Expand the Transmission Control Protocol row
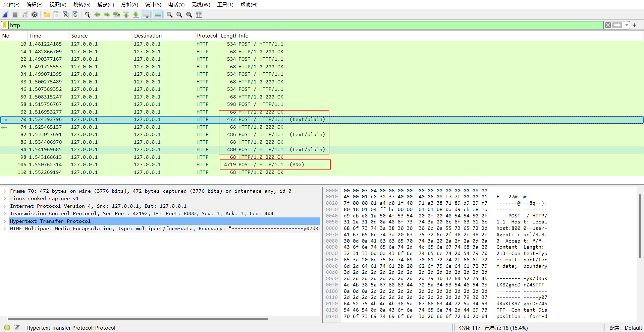The width and height of the screenshot is (644, 332). [x=5, y=213]
